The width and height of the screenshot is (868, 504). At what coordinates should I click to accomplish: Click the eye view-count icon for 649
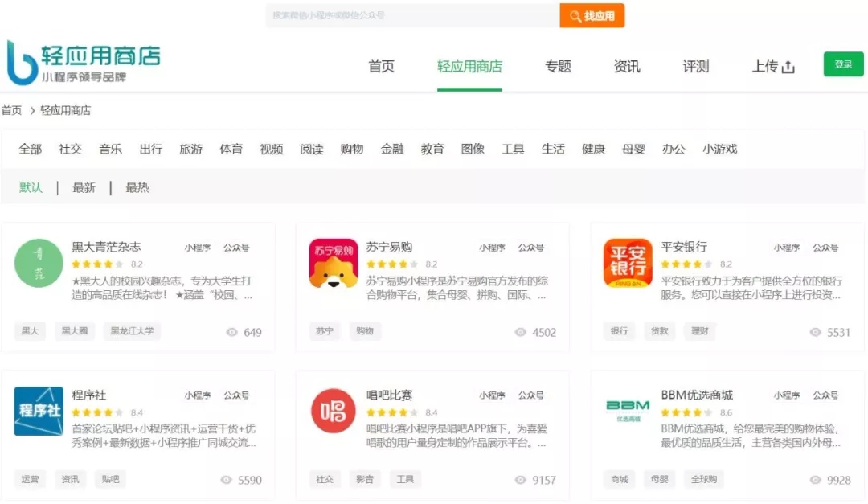(232, 332)
